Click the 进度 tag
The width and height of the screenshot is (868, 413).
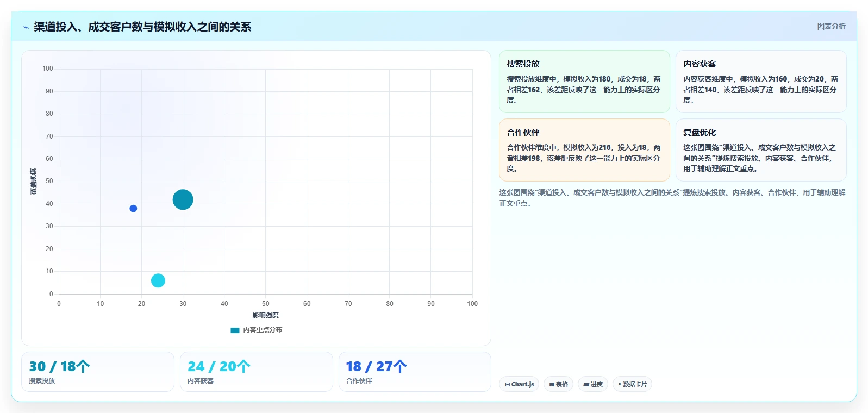(x=593, y=384)
